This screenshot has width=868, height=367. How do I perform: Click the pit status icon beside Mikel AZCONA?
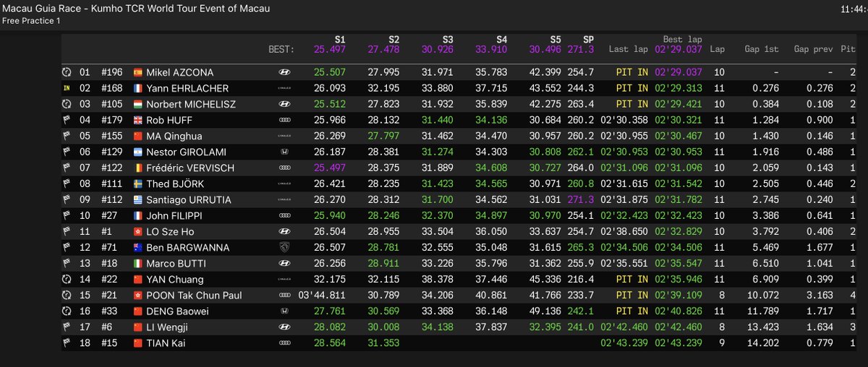tap(67, 73)
